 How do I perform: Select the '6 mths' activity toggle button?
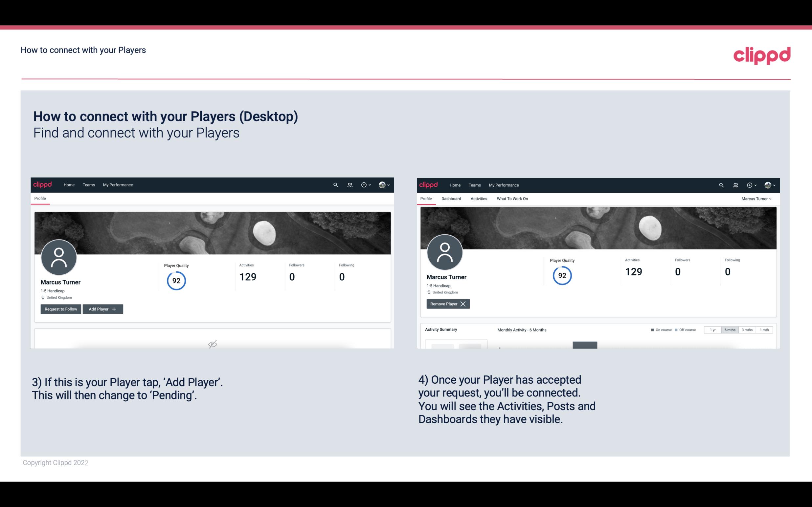tap(729, 329)
